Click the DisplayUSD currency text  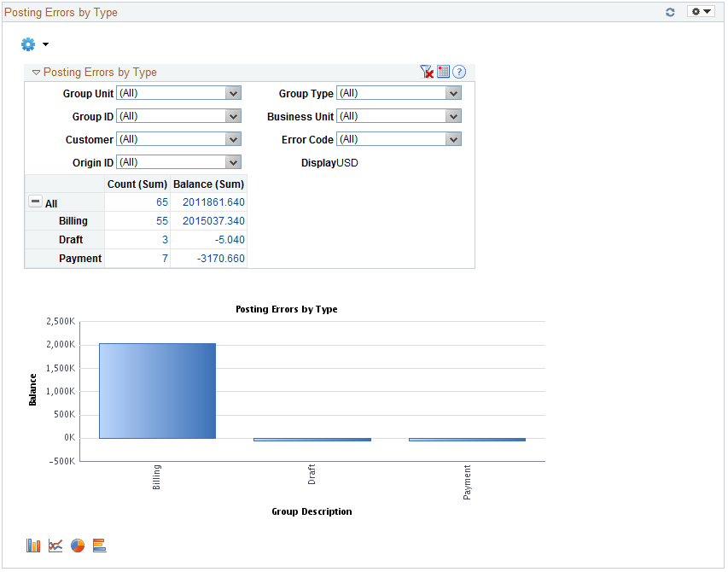point(329,163)
